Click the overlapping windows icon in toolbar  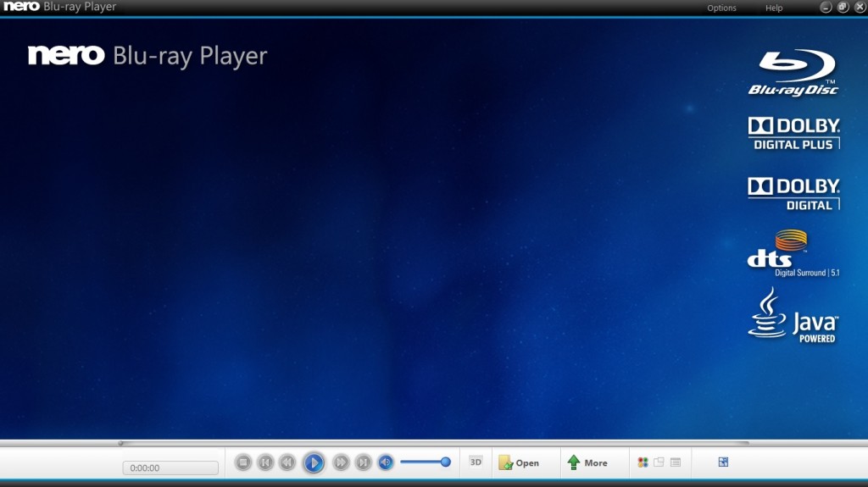[659, 462]
